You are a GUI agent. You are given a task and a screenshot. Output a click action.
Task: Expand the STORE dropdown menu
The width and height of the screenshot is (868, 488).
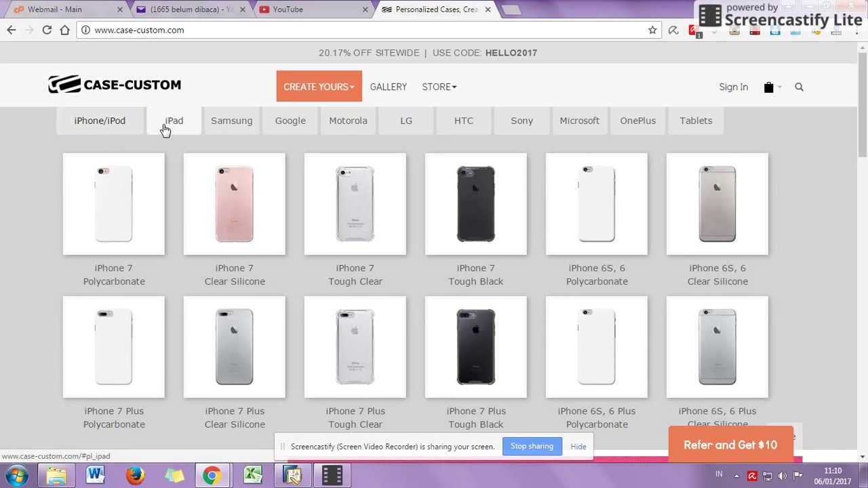pyautogui.click(x=439, y=87)
